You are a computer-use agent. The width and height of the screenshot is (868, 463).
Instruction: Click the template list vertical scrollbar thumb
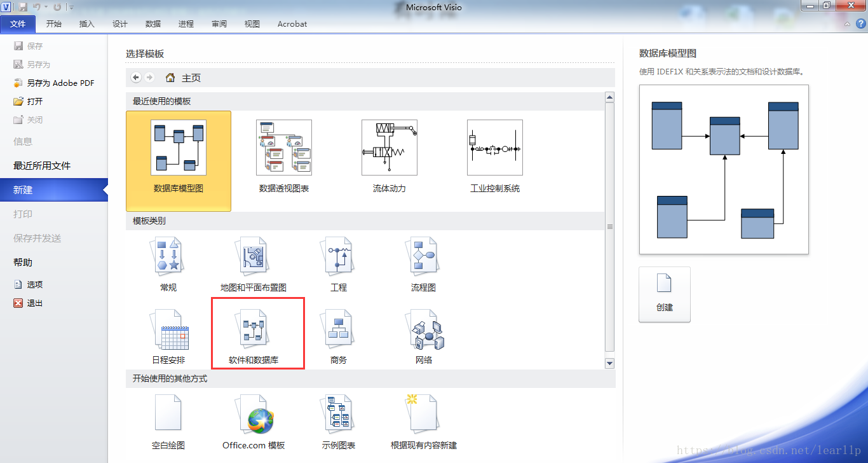(610, 226)
